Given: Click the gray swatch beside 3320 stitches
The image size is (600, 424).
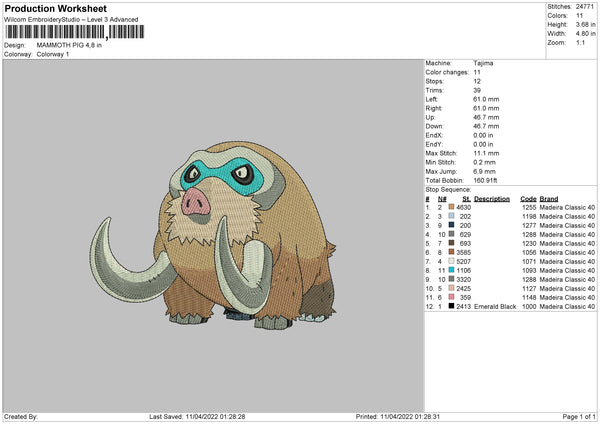Looking at the screenshot, I should coord(451,279).
